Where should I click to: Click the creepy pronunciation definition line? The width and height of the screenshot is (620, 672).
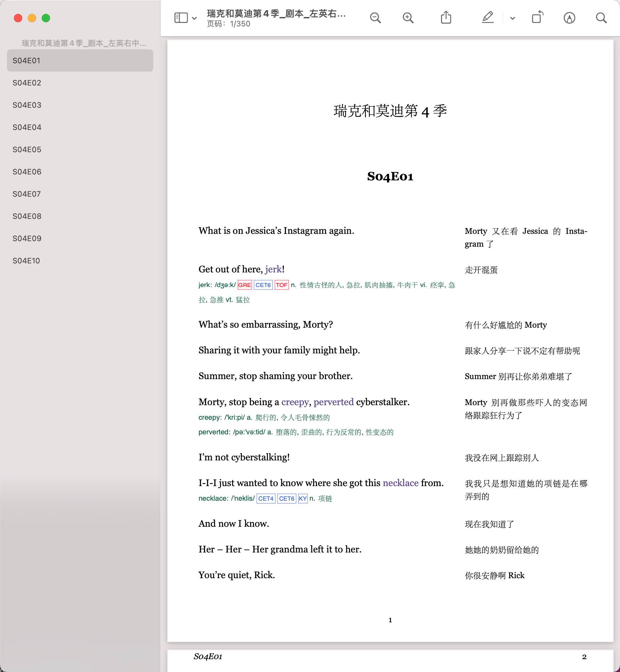coord(264,418)
